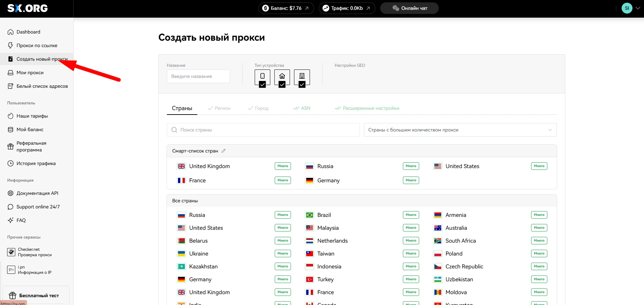Click the Введите название input field
This screenshot has width=644, height=305.
point(198,76)
